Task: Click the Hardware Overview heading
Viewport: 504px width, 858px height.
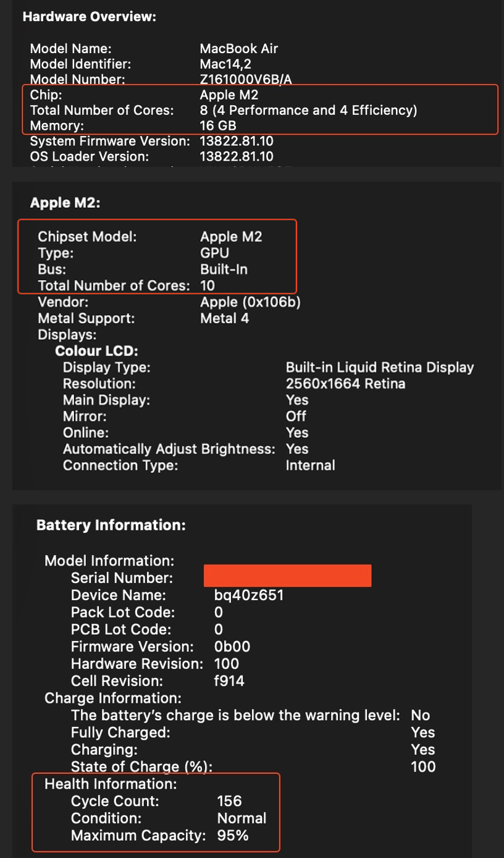Action: pos(89,17)
